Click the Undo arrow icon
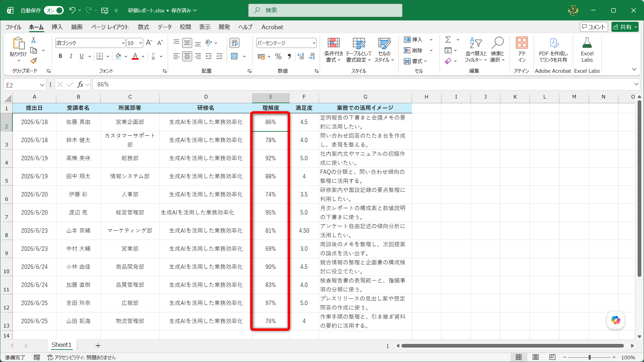Image resolution: width=644 pixels, height=362 pixels. tap(72, 10)
